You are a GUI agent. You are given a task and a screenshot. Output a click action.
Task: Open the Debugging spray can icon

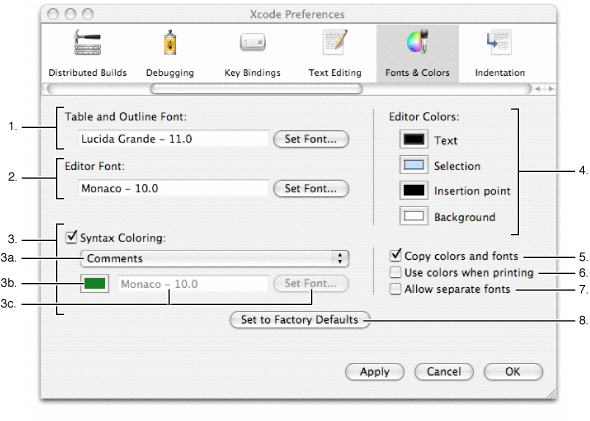click(170, 43)
